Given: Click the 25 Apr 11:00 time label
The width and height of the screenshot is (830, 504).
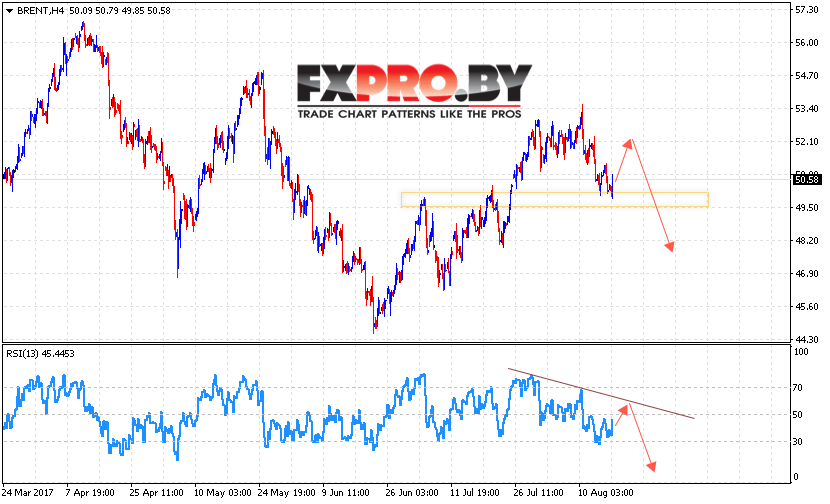Looking at the screenshot, I should pyautogui.click(x=156, y=493).
